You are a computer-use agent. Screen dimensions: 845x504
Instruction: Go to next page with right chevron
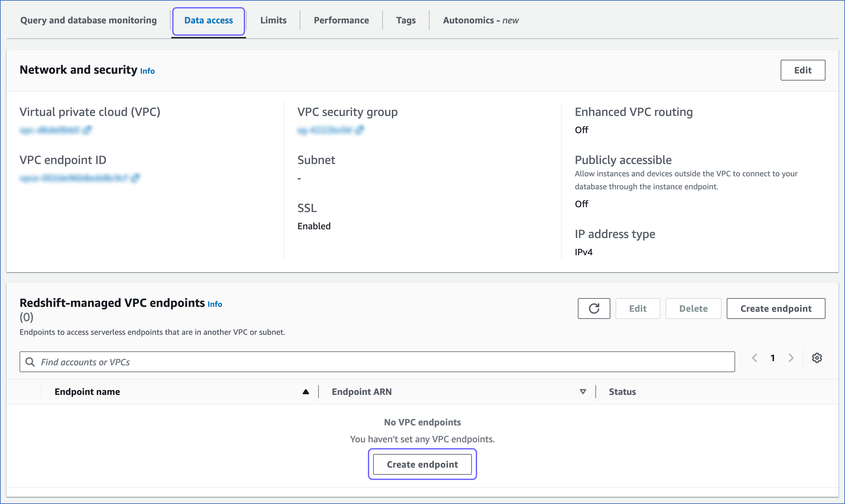tap(791, 358)
